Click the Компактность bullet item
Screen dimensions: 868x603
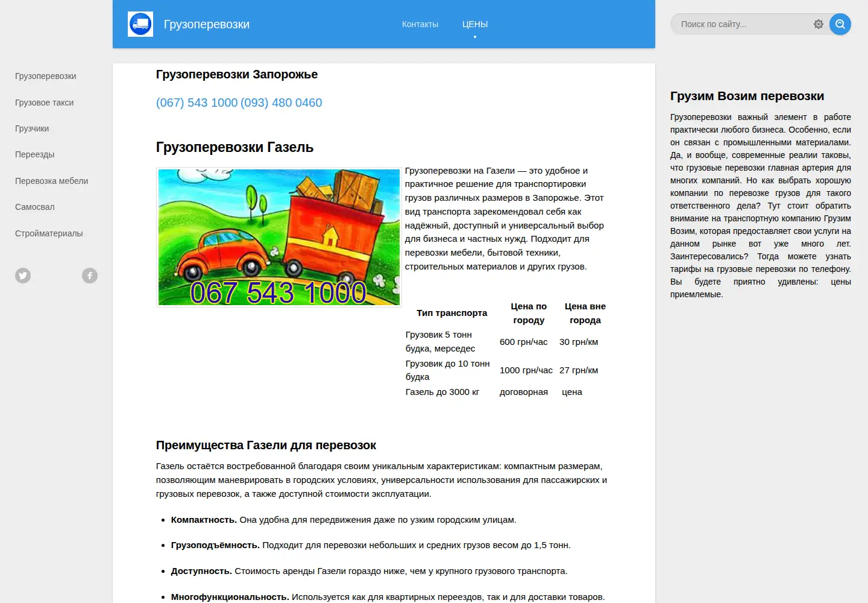[344, 520]
